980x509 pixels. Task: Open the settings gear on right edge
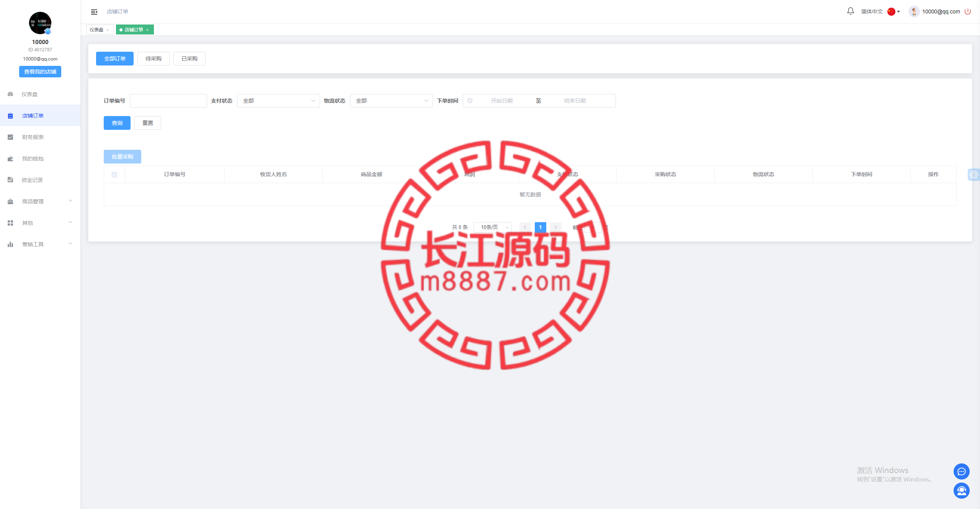tap(973, 175)
